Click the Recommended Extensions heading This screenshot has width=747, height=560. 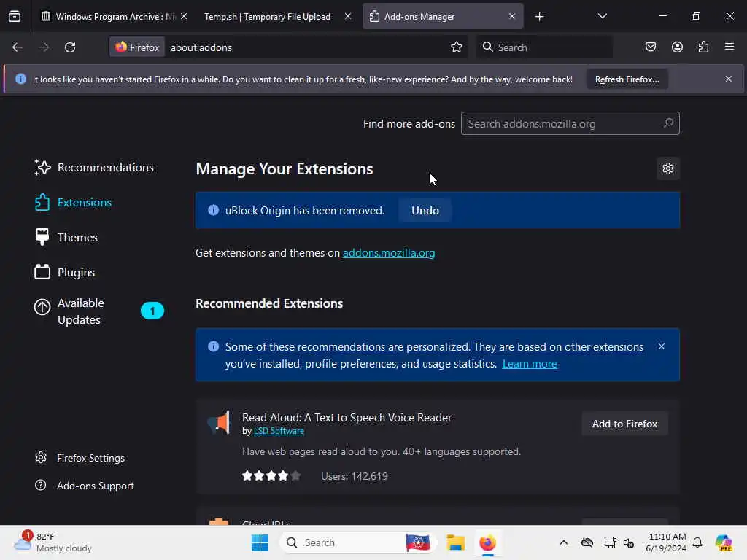click(269, 303)
